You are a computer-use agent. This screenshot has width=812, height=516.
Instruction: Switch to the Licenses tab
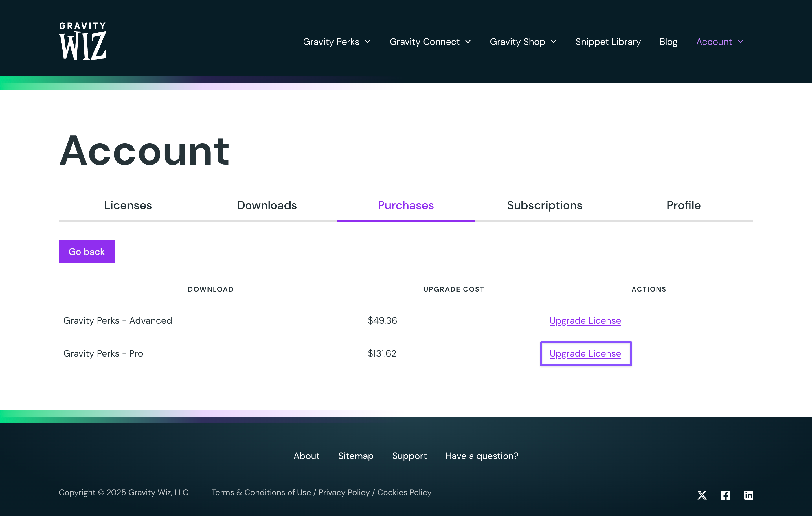coord(128,205)
